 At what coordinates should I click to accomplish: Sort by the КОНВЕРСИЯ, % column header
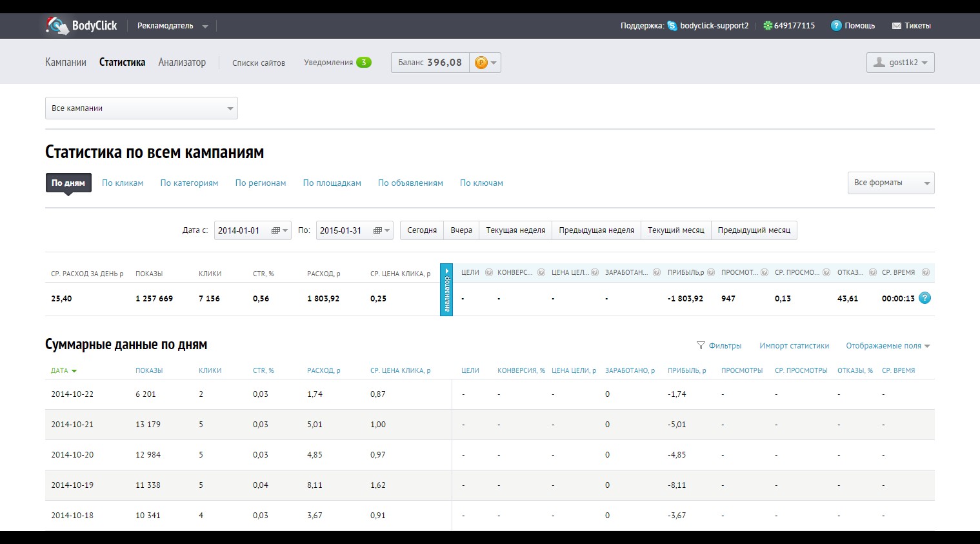[x=521, y=370]
